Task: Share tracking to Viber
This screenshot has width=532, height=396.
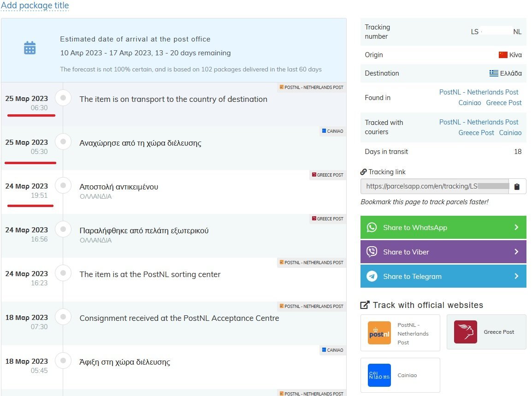Action: (x=443, y=252)
